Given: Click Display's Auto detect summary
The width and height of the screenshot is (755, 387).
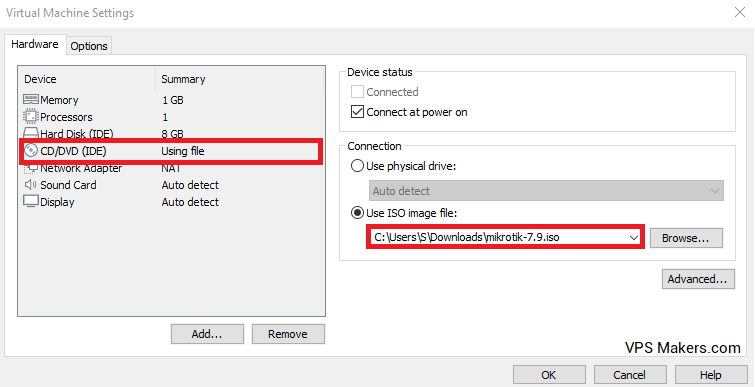Looking at the screenshot, I should (190, 202).
